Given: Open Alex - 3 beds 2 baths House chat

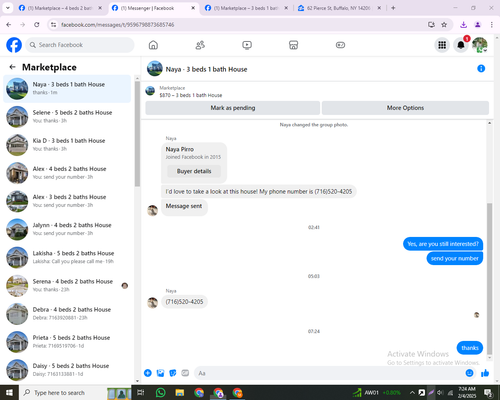Looking at the screenshot, I should click(67, 201).
